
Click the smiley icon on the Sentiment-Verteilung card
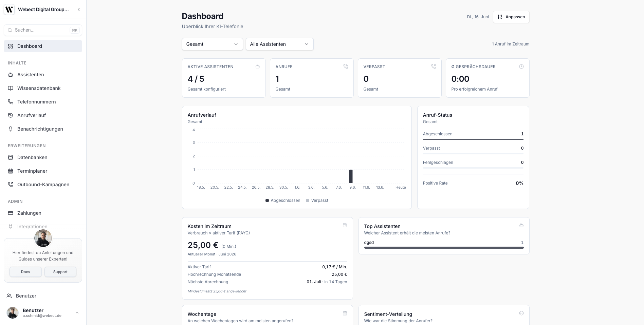point(521,313)
